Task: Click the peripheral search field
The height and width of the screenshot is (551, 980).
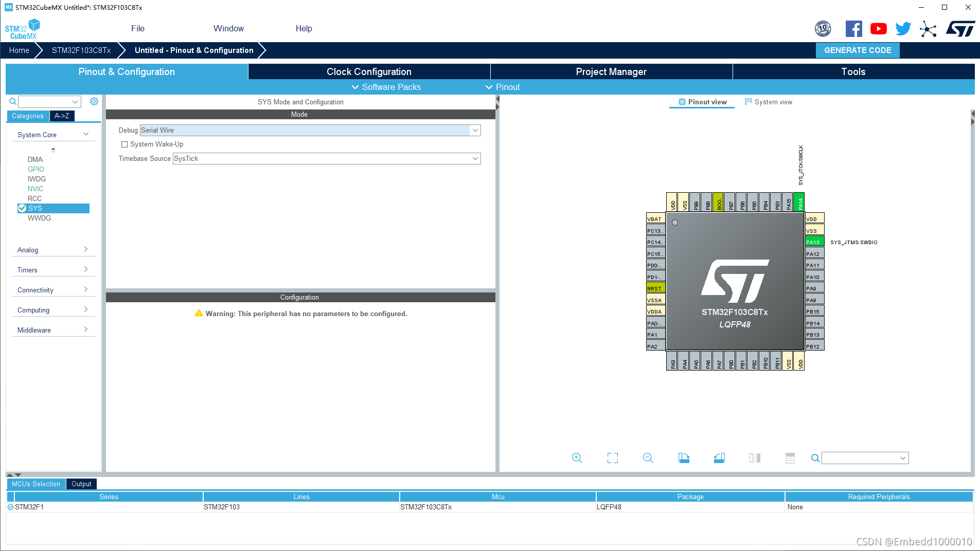Action: [x=49, y=102]
